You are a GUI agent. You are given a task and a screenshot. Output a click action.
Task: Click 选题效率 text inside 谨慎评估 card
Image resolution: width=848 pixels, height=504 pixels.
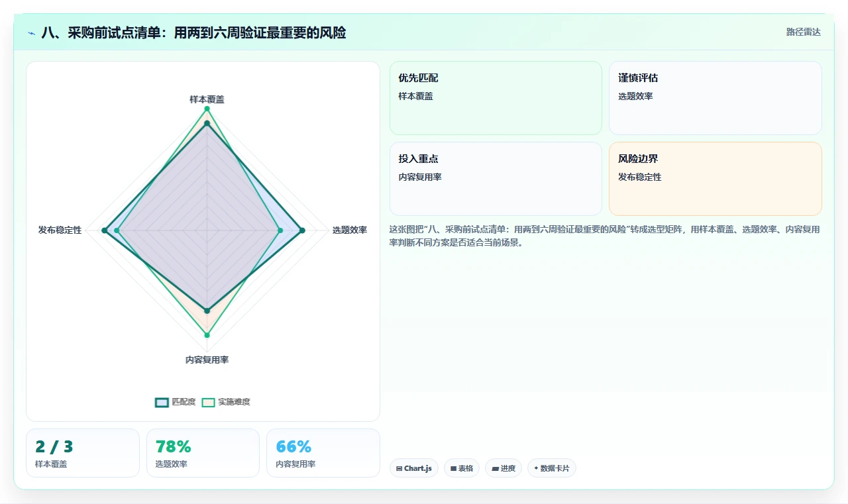[x=635, y=96]
